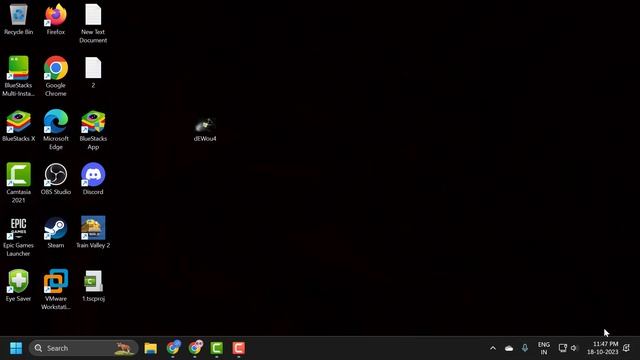Select the Google Chrome desktop shortcut

pyautogui.click(x=56, y=76)
